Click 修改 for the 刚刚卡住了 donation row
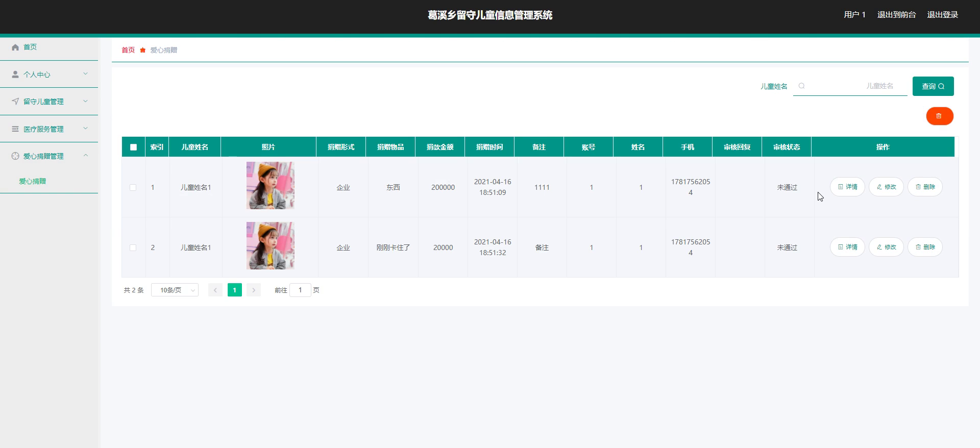980x448 pixels. point(886,247)
